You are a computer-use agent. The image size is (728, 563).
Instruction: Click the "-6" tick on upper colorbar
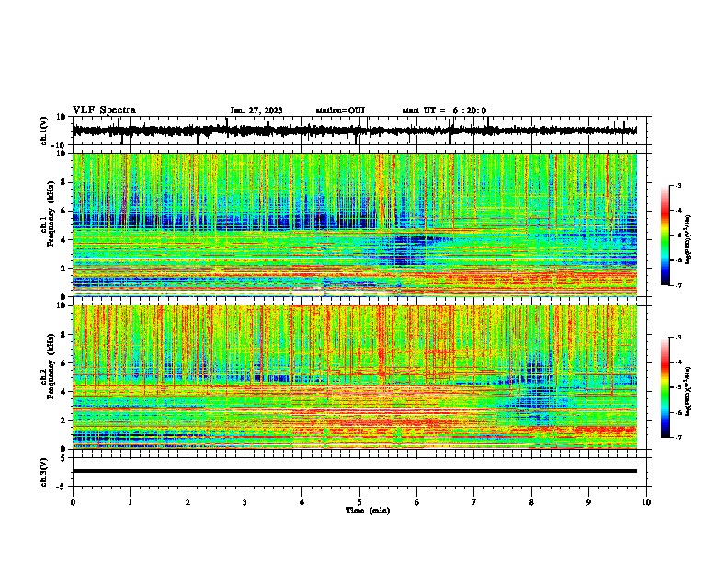click(678, 260)
